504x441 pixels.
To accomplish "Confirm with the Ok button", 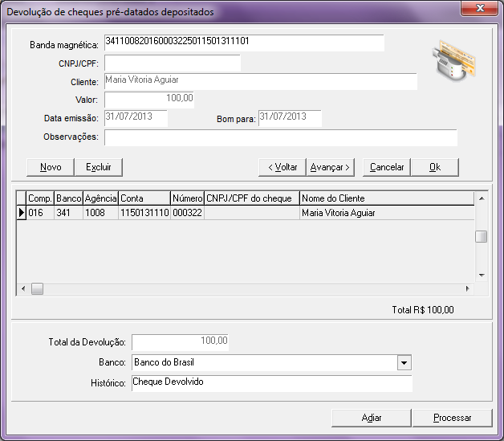I will 434,167.
